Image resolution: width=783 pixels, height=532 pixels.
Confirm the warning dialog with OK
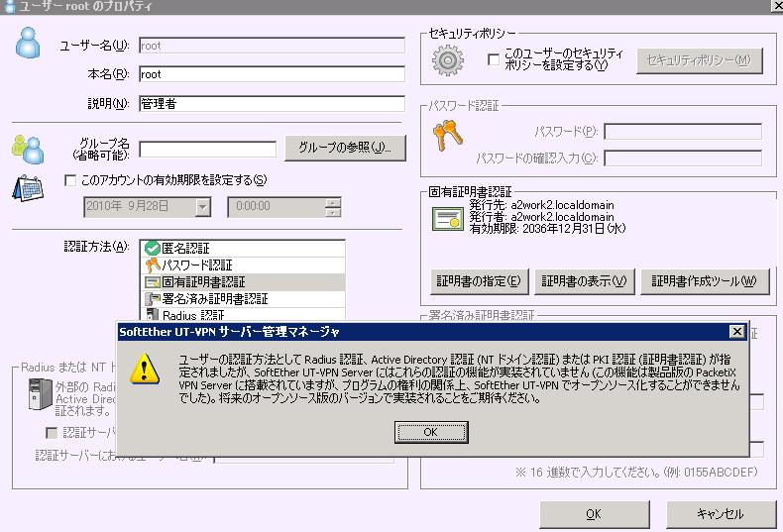click(x=431, y=432)
